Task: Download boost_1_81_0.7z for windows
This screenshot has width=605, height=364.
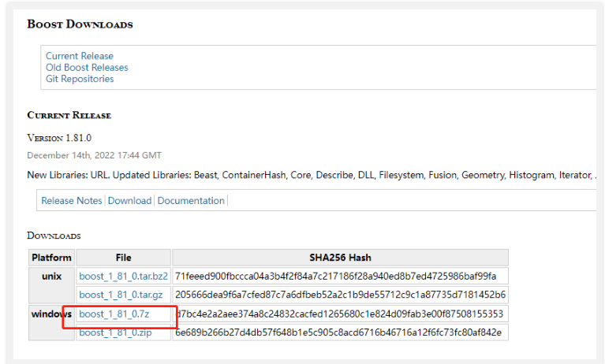Action: (114, 314)
